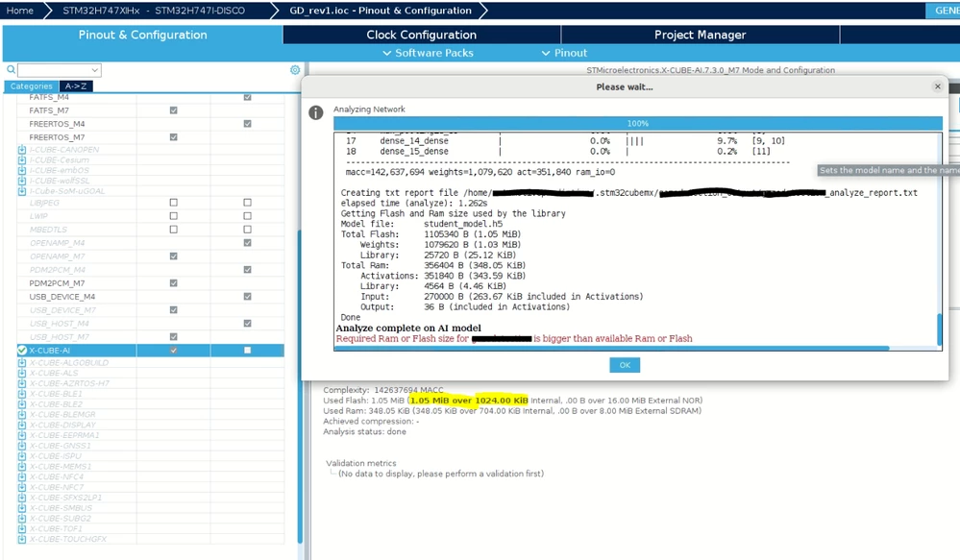Click download icon beside X-CUBE-NFC4
Viewport: 960px width, 560px height.
click(x=22, y=477)
